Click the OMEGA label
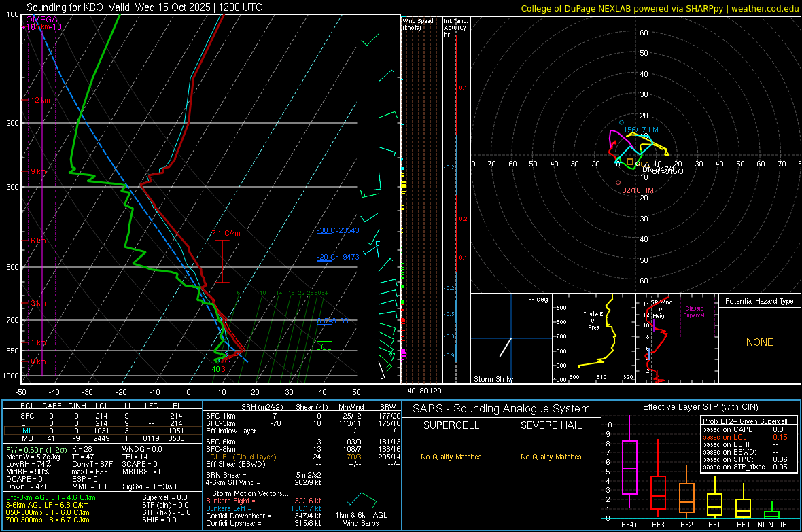Screen dimensions: 802x532 pos(42,20)
